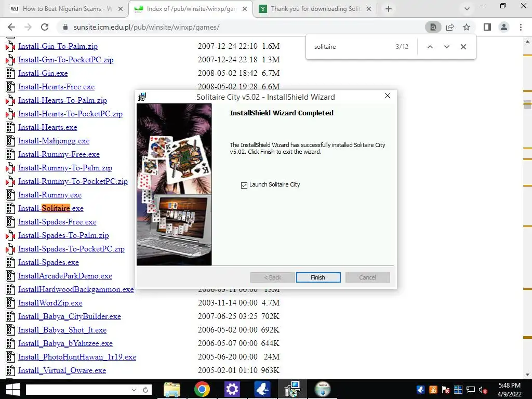Open the Chrome three-dot menu
This screenshot has width=532, height=399.
tap(521, 27)
